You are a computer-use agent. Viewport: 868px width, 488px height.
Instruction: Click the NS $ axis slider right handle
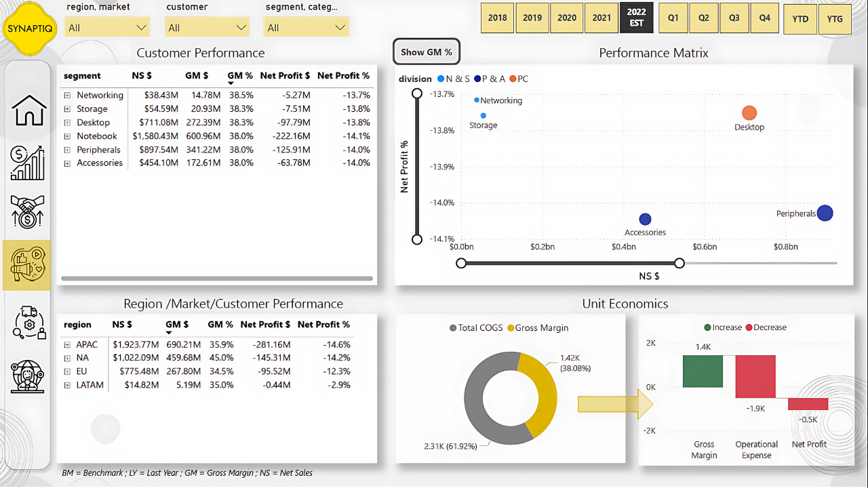679,263
